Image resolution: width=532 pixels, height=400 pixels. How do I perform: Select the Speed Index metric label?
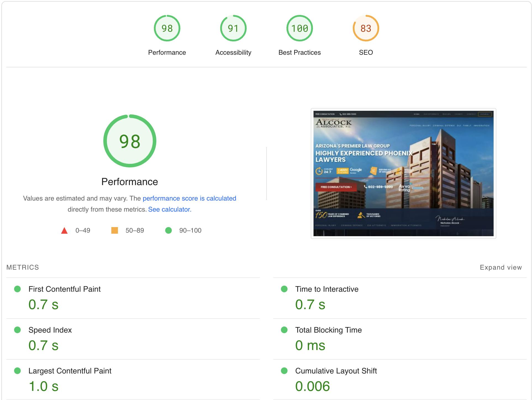50,330
